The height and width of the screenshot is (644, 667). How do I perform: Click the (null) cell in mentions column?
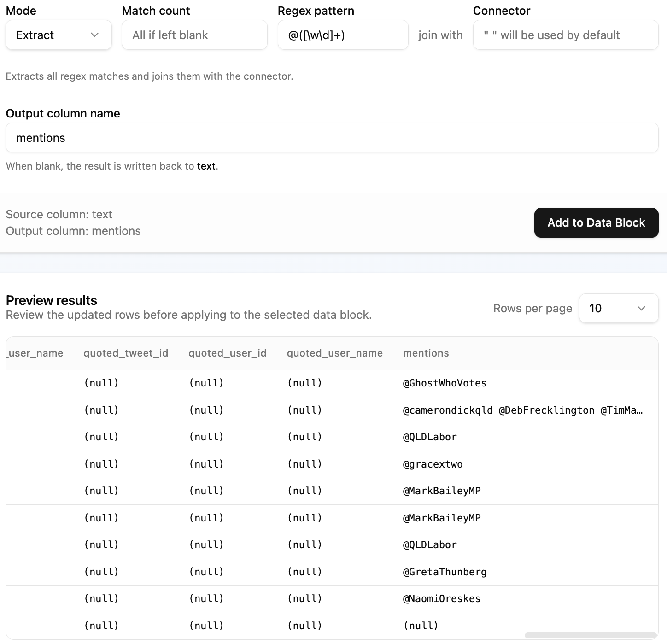[421, 626]
